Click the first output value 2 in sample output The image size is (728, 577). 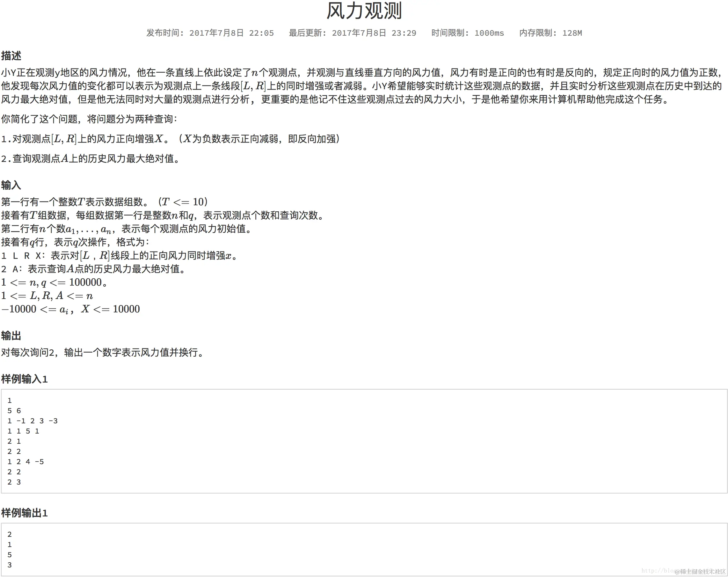(x=10, y=534)
